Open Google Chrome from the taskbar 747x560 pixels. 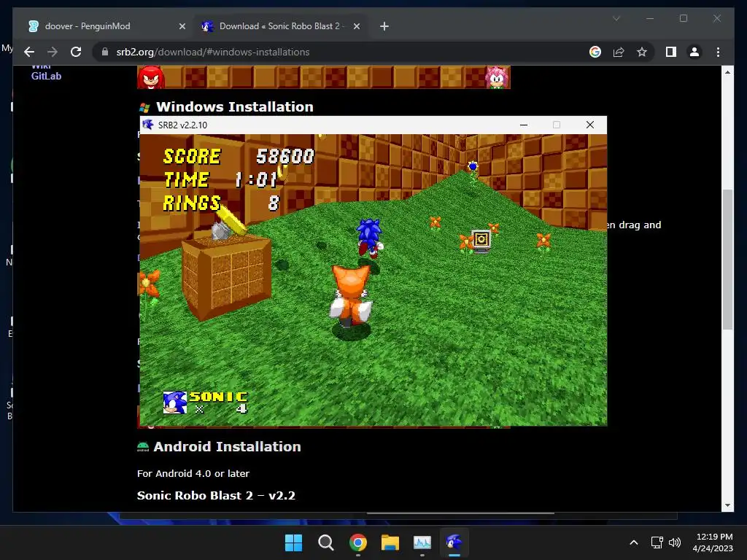(357, 542)
